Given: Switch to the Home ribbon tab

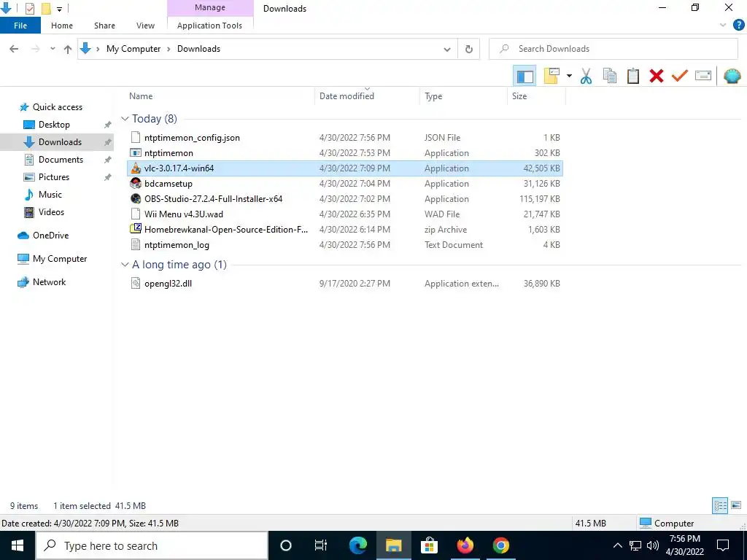Looking at the screenshot, I should click(62, 26).
